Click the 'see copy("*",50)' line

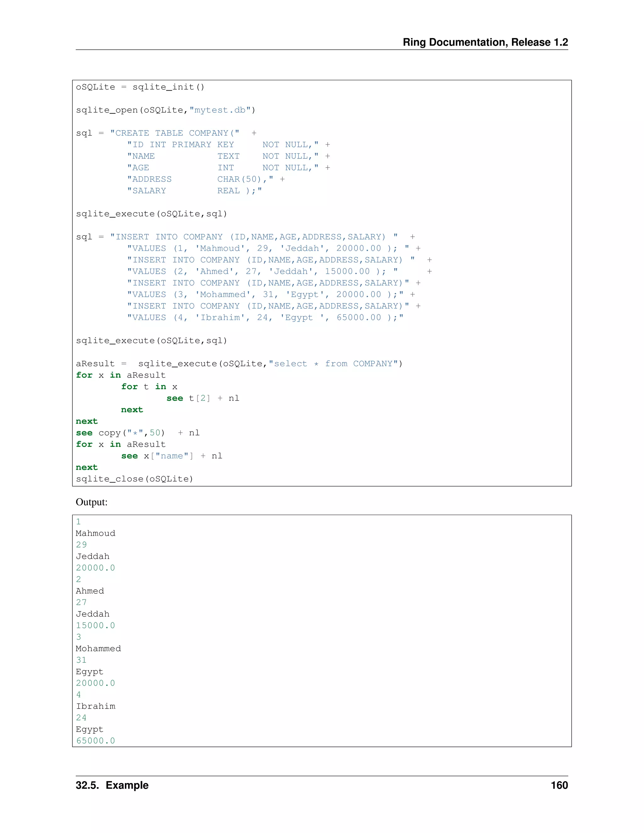[x=137, y=433]
